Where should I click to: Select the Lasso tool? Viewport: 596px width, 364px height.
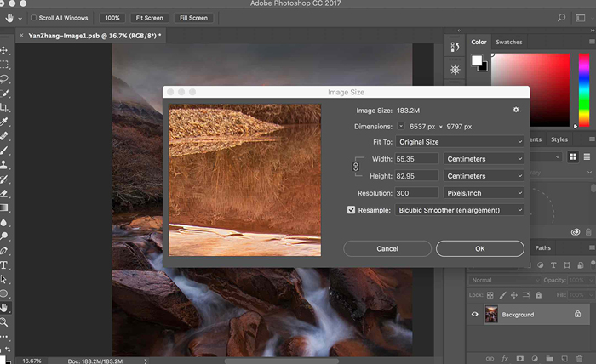4,79
